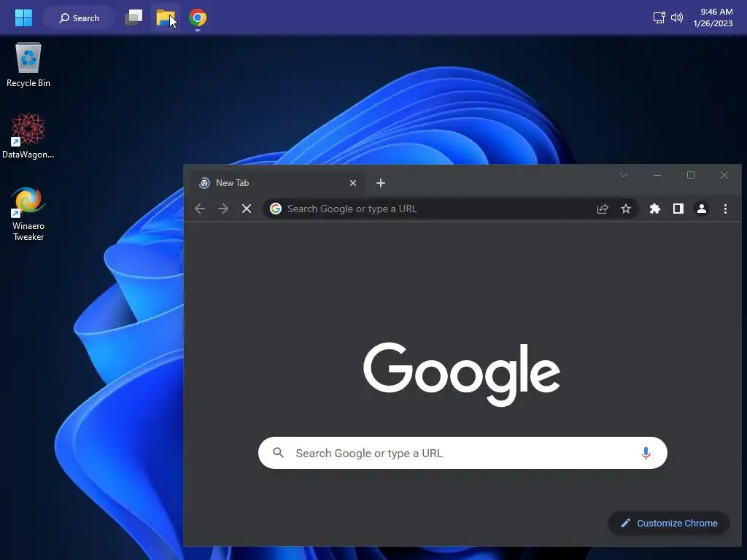
Task: Launch File Explorer from the taskbar
Action: coord(166,18)
